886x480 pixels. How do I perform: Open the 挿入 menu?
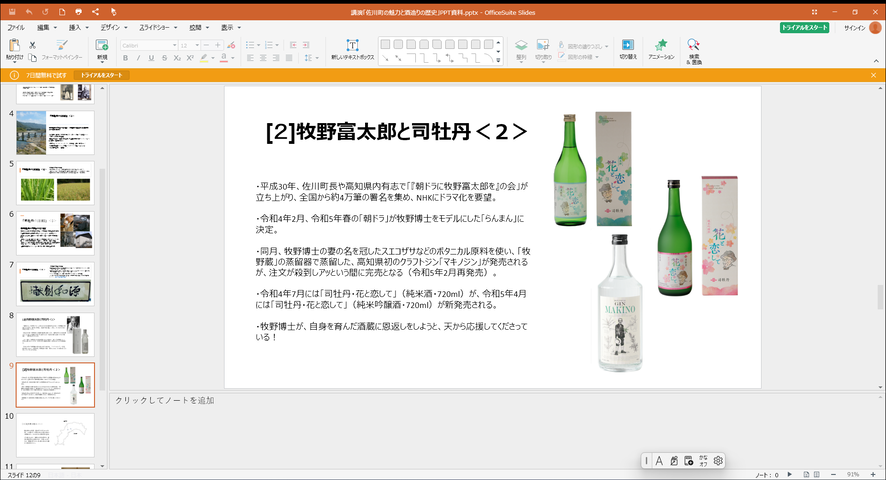(x=78, y=27)
